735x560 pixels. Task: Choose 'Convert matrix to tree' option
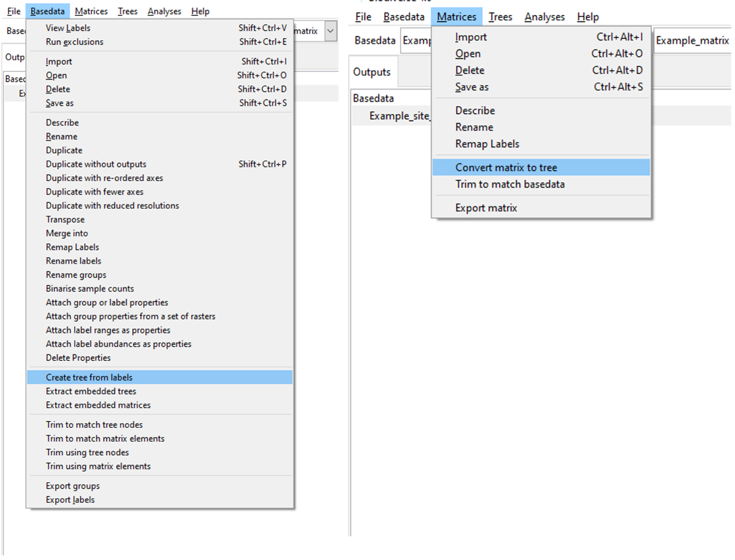click(x=506, y=167)
